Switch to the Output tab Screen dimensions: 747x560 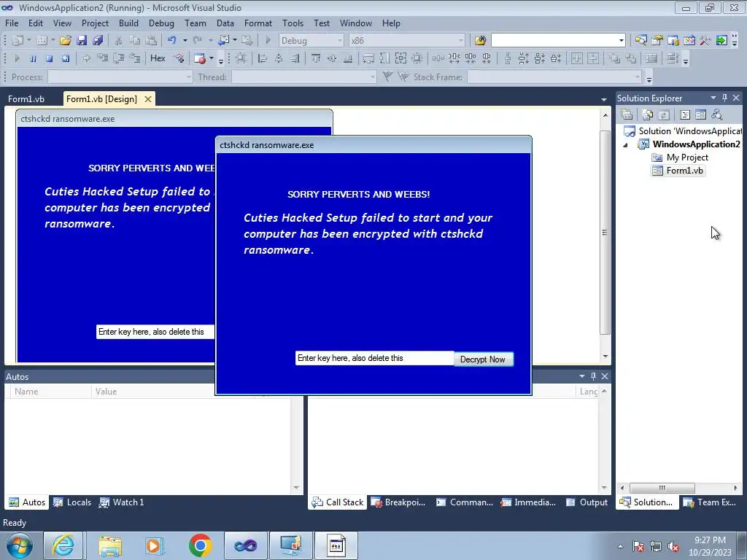pyautogui.click(x=587, y=502)
